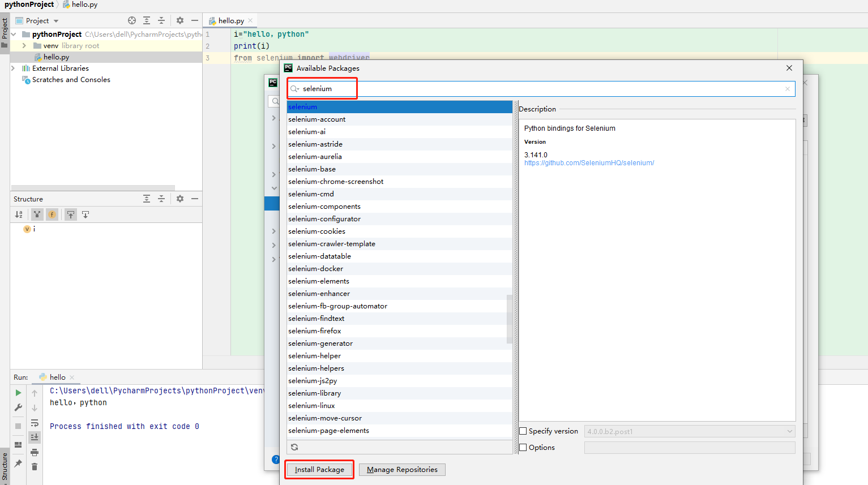Select selenium-helpers in package list
This screenshot has width=868, height=485.
click(x=399, y=368)
